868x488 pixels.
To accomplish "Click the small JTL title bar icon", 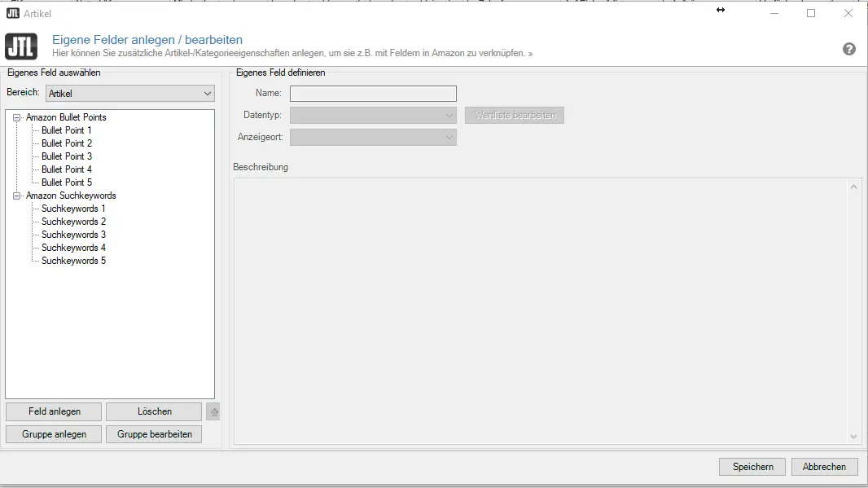I will coord(13,13).
